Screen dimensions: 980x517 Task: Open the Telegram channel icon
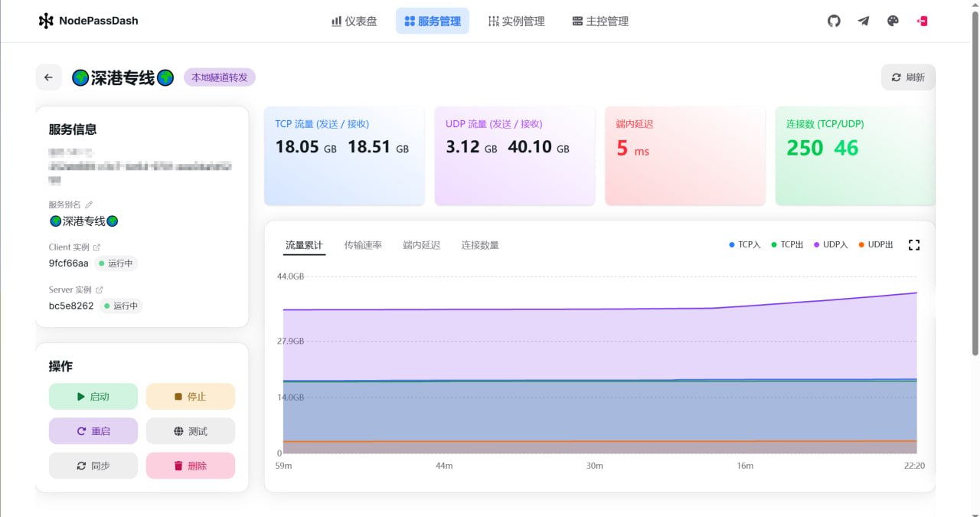tap(864, 21)
